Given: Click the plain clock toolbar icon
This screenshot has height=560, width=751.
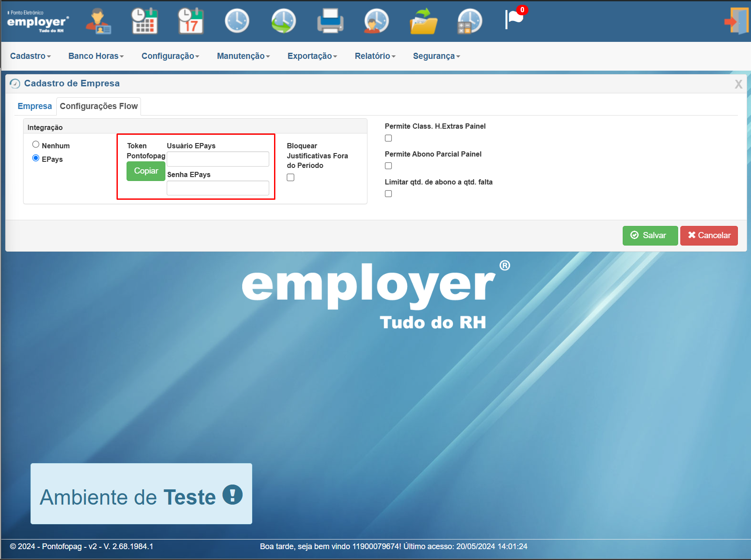Looking at the screenshot, I should tap(237, 21).
